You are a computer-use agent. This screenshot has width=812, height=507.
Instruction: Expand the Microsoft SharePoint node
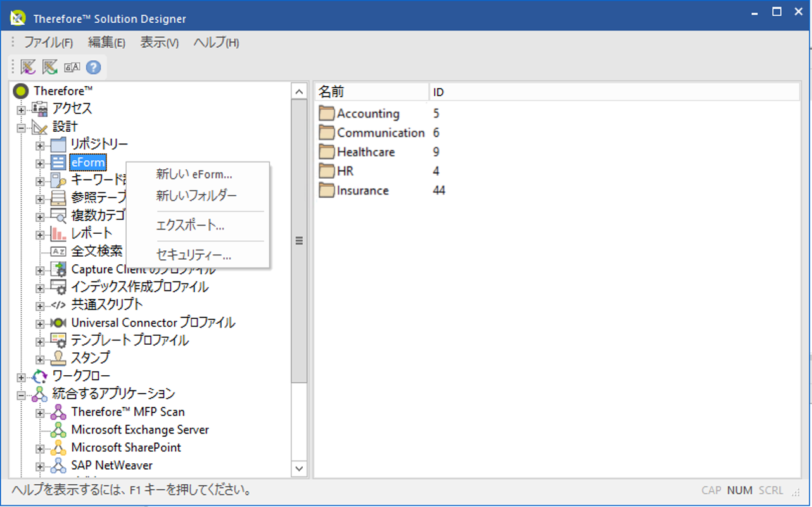pos(40,449)
